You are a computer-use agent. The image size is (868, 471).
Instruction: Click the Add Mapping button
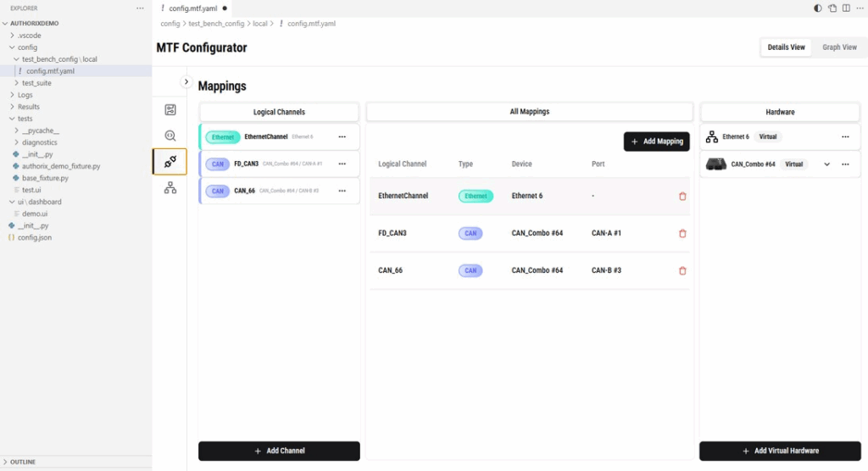pos(657,141)
